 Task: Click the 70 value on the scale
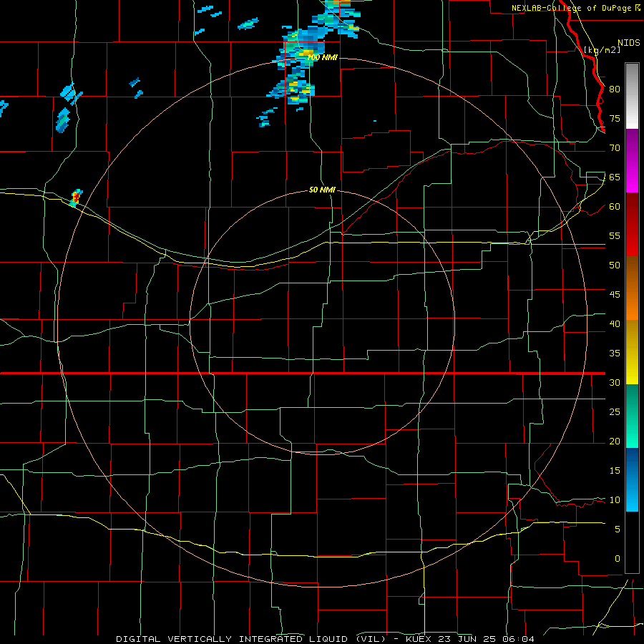(615, 148)
